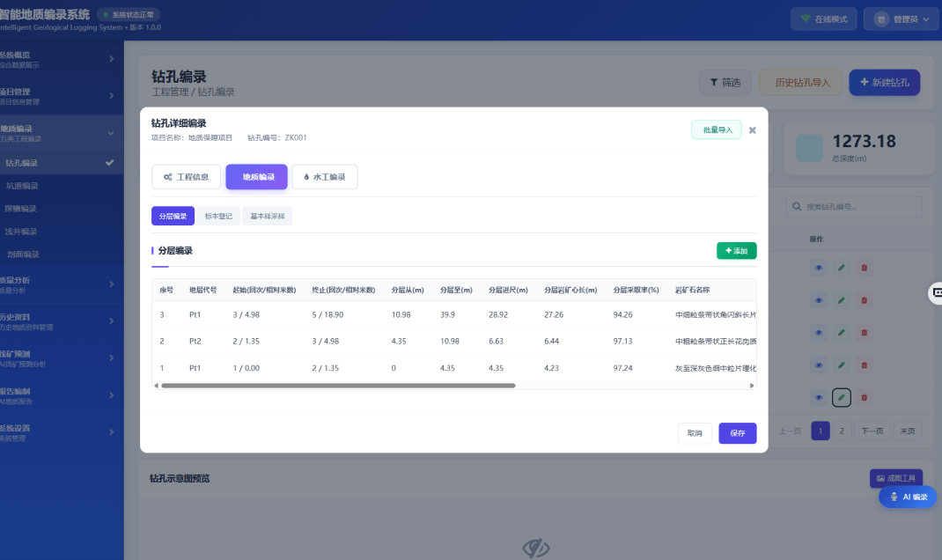The width and height of the screenshot is (942, 560).
Task: Click the outlined green edit pencil in the background list
Action: (841, 398)
